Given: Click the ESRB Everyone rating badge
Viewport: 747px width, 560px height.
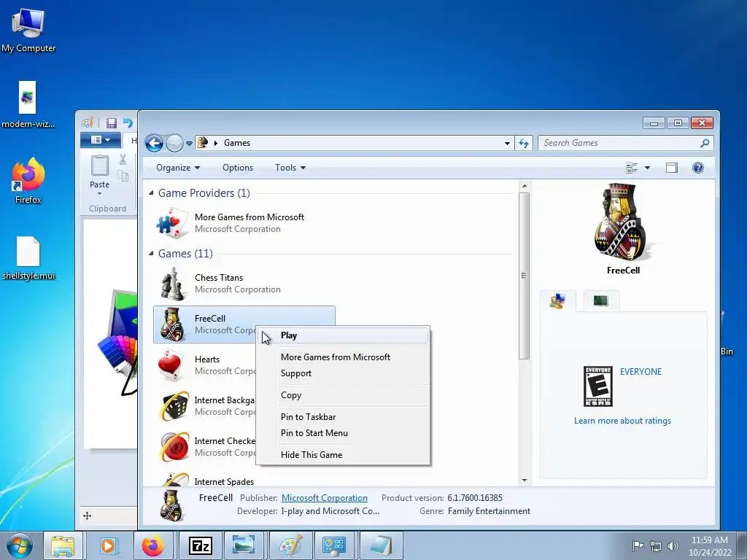Looking at the screenshot, I should click(x=598, y=386).
